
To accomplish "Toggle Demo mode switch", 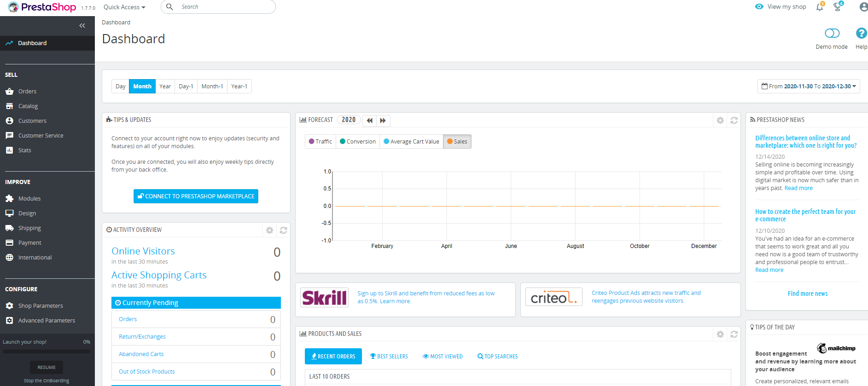I will tap(832, 34).
